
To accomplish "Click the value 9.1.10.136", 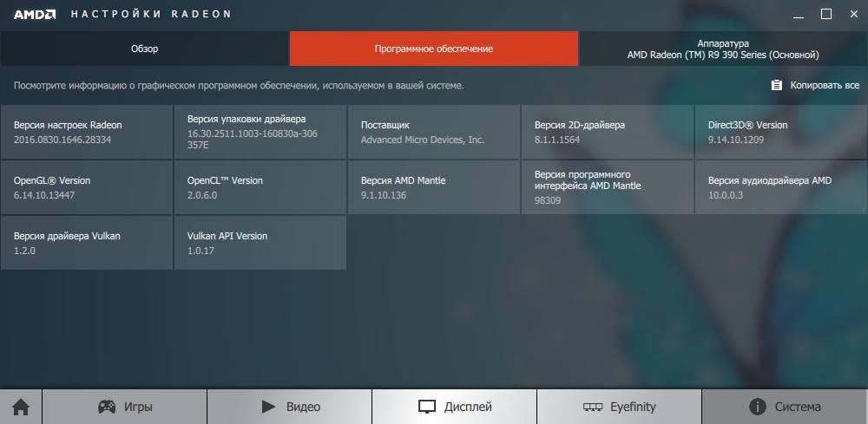I will point(384,195).
